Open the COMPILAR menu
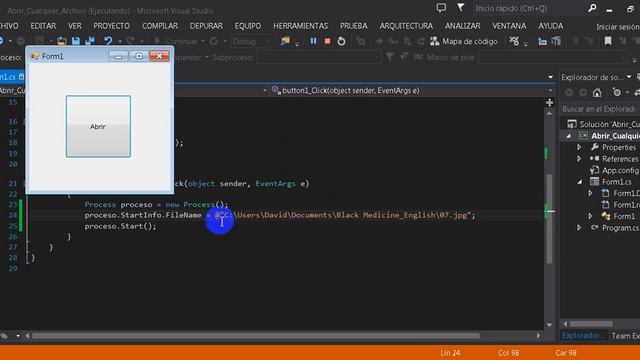 tap(160, 26)
